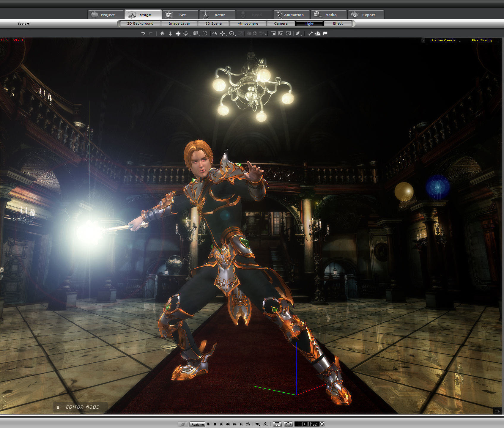Switch to the Media tab
Image resolution: width=504 pixels, height=428 pixels.
329,15
